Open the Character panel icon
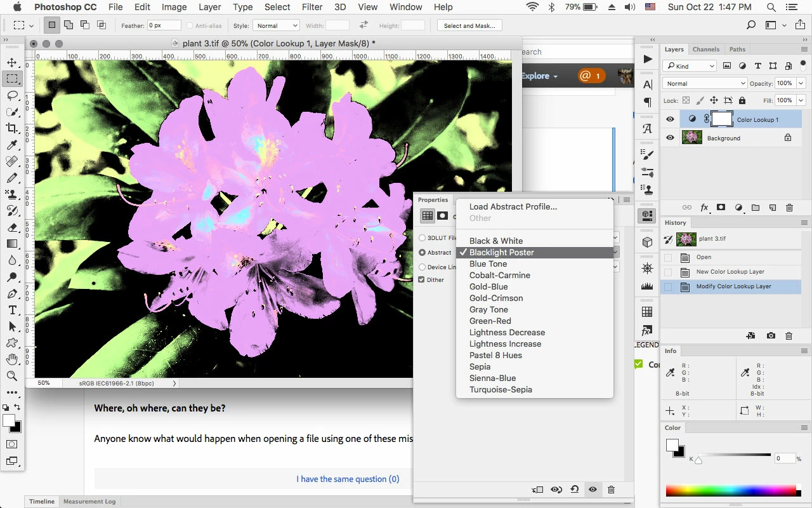This screenshot has width=812, height=508. pyautogui.click(x=647, y=85)
